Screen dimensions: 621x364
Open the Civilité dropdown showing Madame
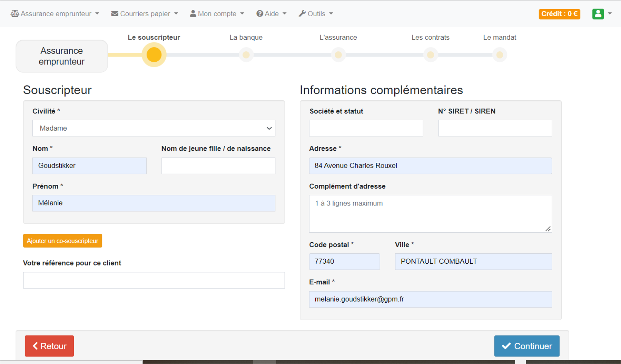[154, 128]
